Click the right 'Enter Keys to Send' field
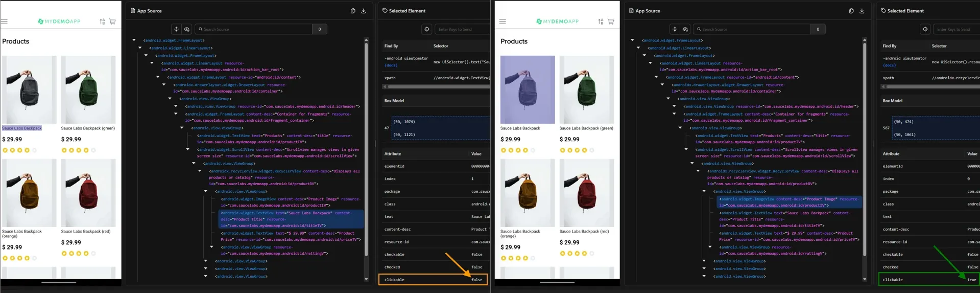 957,29
